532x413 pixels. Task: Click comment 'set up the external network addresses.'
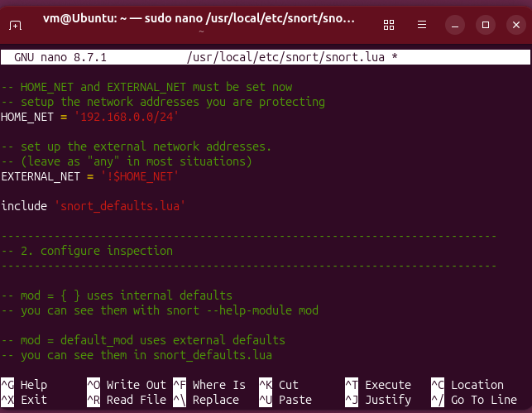click(137, 147)
